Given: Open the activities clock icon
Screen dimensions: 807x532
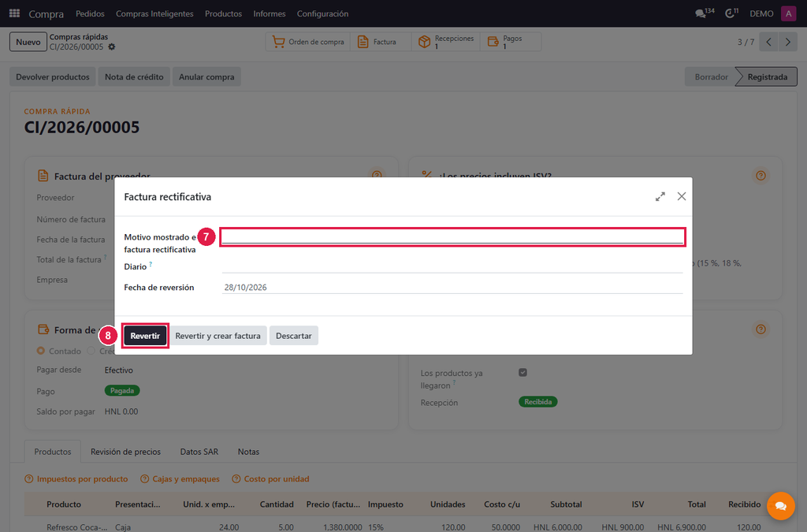Looking at the screenshot, I should click(x=730, y=14).
